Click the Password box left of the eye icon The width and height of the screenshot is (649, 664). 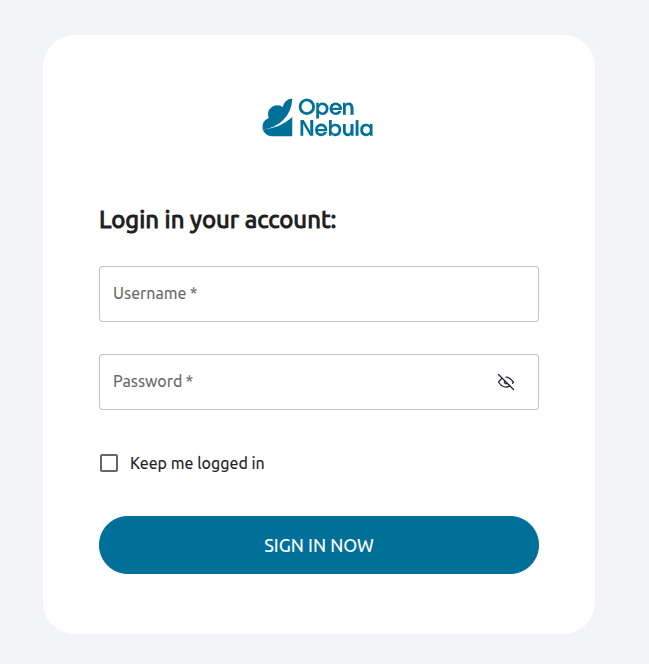(x=380, y=382)
